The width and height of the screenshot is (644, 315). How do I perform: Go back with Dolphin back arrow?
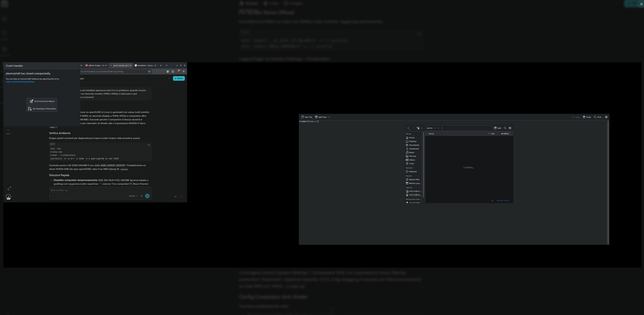pos(408,128)
